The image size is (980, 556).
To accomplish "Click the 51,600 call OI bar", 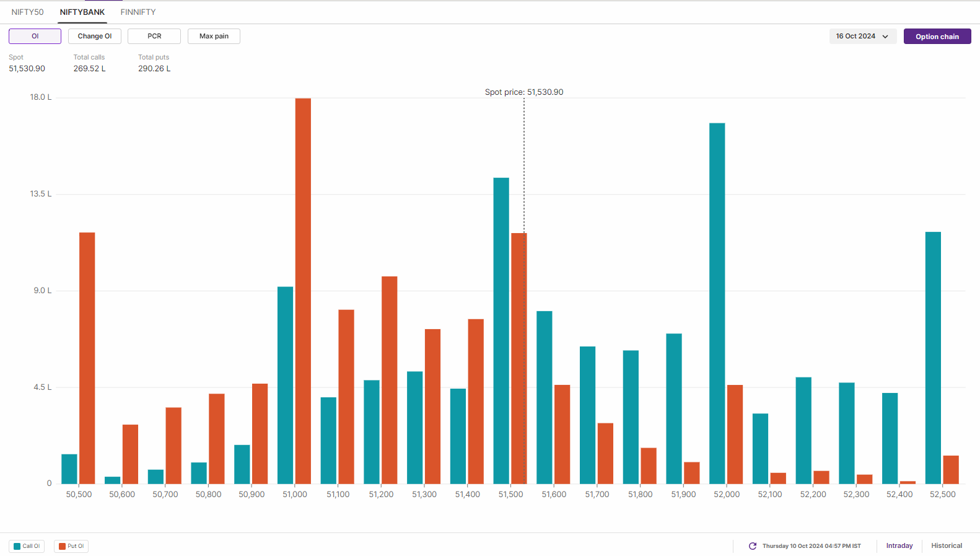I will tap(545, 397).
